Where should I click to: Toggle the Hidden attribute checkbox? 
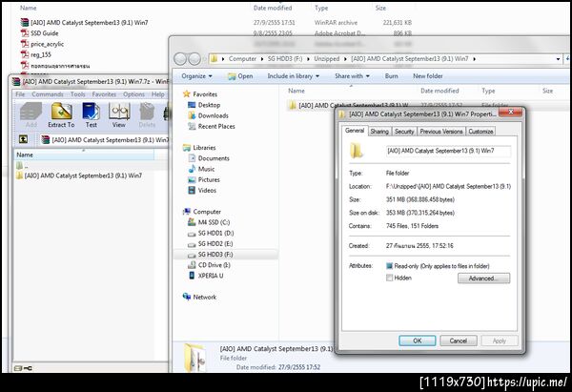tap(389, 278)
